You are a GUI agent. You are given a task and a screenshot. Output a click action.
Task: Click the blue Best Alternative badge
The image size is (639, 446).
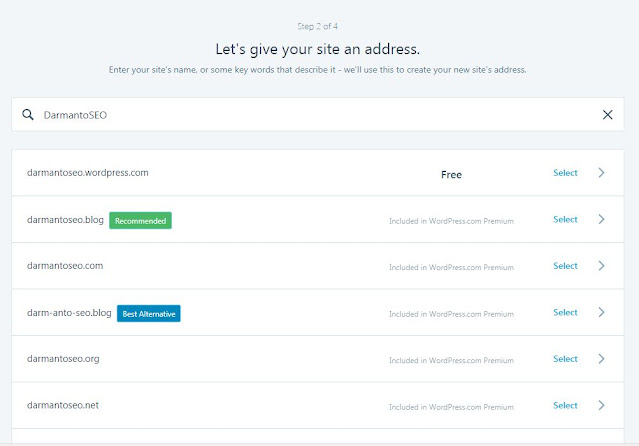(x=149, y=314)
